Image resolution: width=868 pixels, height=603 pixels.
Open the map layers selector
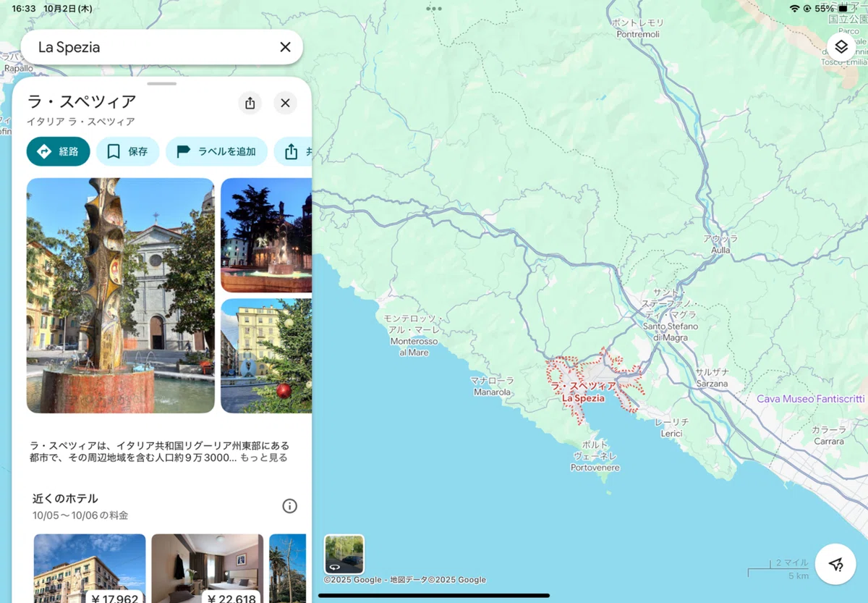point(841,47)
